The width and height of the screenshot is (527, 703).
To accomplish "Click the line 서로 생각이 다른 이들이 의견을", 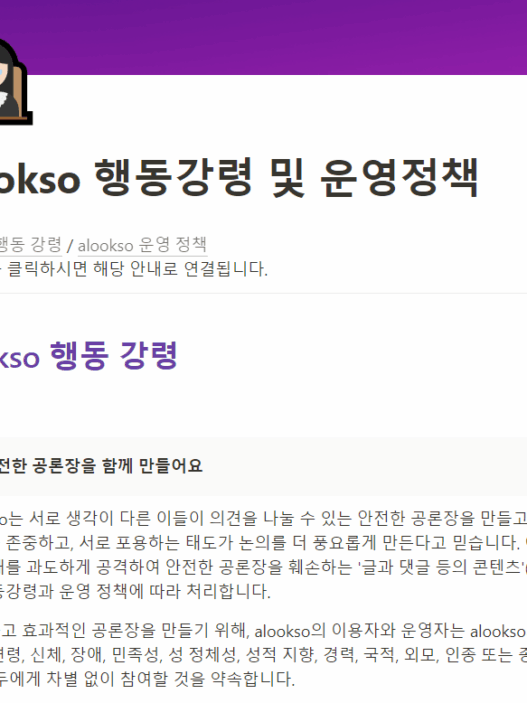I will (x=263, y=519).
